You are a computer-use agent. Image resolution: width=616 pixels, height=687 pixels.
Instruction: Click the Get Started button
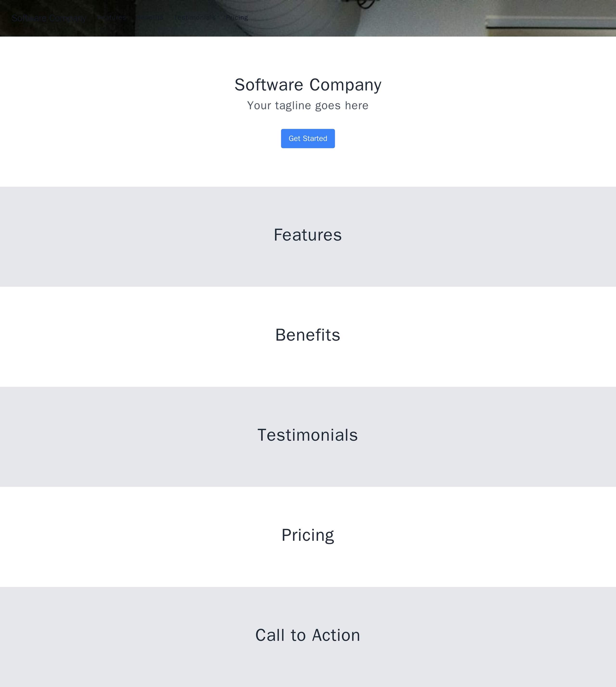(x=307, y=138)
